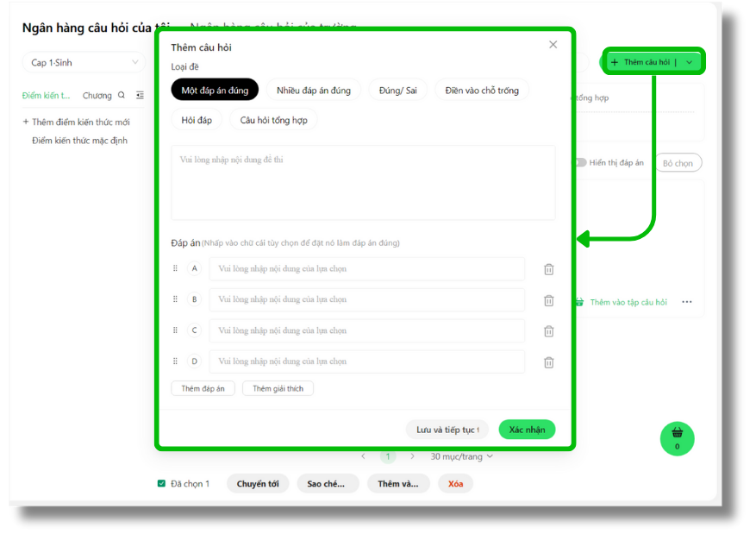Switch to Điền vào chỗ trống type
This screenshot has height=534, width=756.
(x=482, y=91)
